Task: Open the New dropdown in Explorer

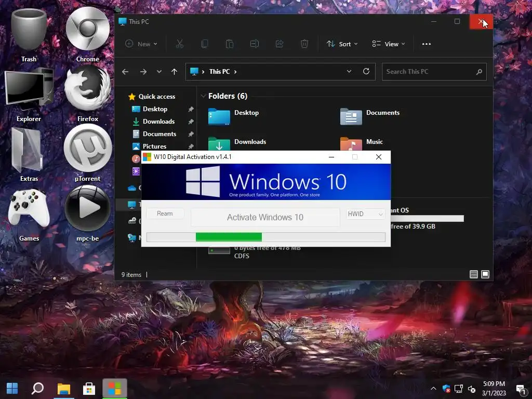Action: coord(141,44)
